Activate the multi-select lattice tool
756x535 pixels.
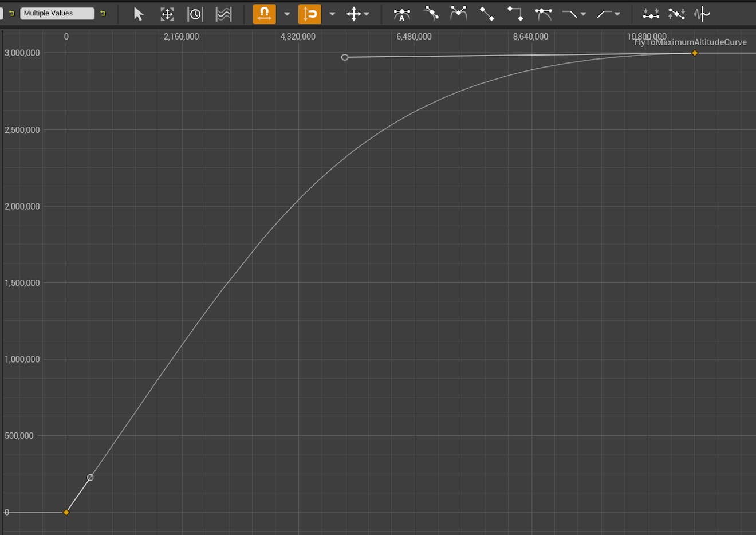(223, 14)
